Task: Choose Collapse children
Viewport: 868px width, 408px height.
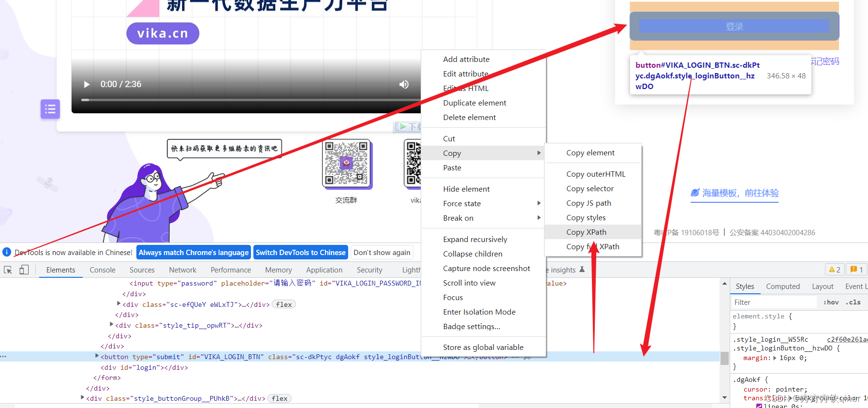Action: click(x=484, y=254)
